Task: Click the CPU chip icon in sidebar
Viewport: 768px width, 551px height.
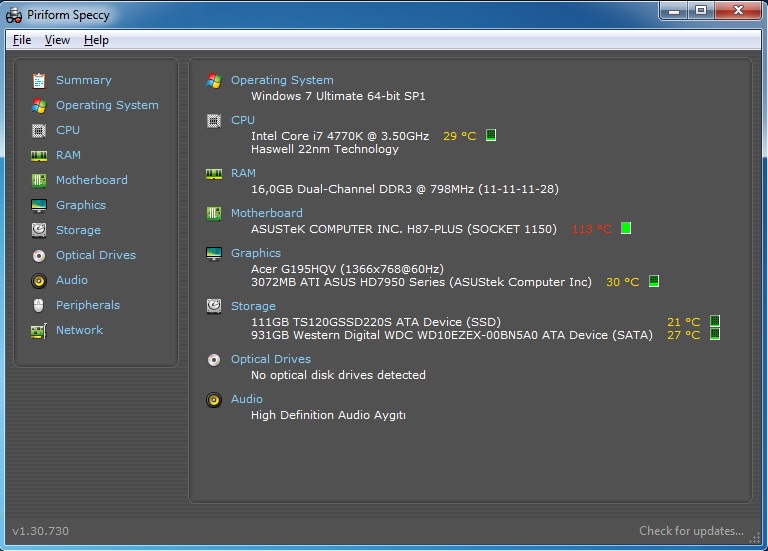Action: tap(39, 130)
